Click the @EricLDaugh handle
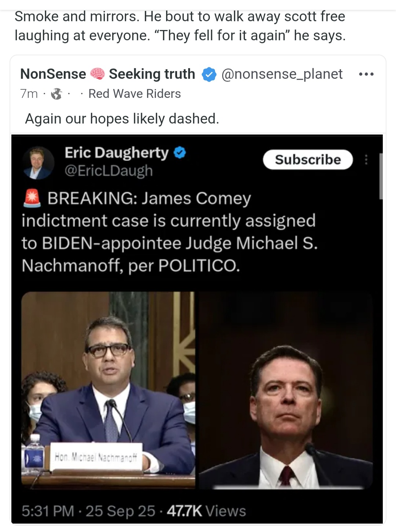The width and height of the screenshot is (396, 532). pyautogui.click(x=109, y=171)
